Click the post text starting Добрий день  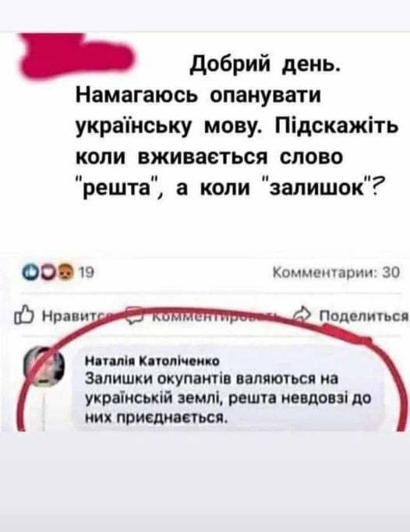[x=236, y=126]
